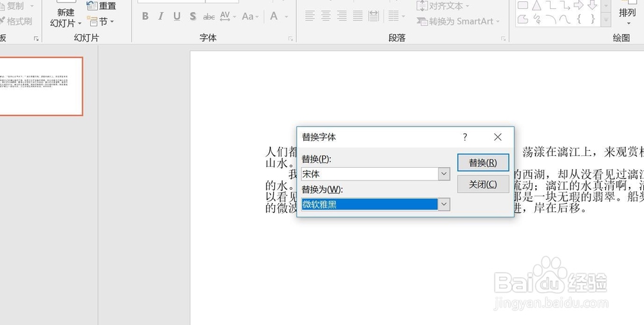
Task: Click slide text 荡漾在漓江上
Action: [x=556, y=152]
